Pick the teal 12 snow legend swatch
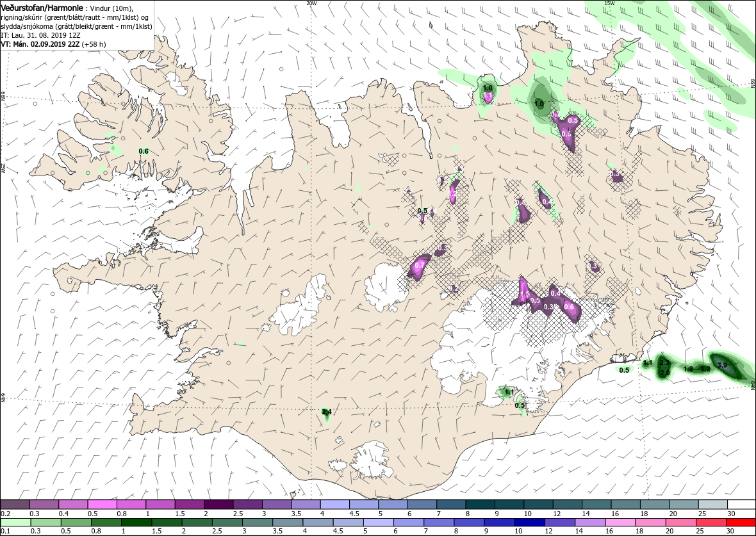756x536 pixels. point(567,504)
